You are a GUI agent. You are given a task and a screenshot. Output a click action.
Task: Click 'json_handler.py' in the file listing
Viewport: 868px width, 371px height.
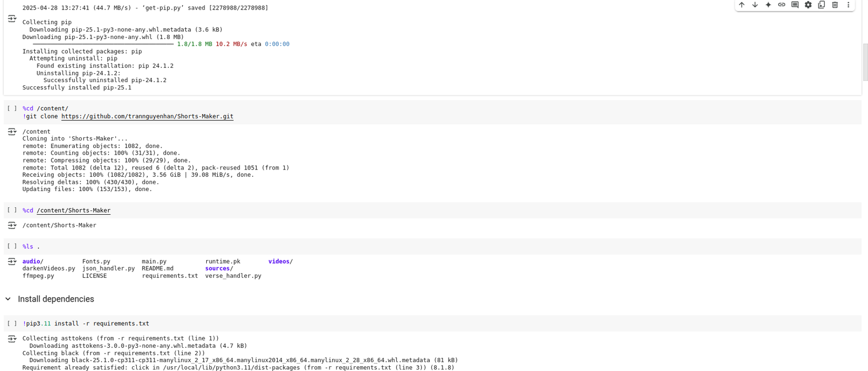pyautogui.click(x=108, y=268)
